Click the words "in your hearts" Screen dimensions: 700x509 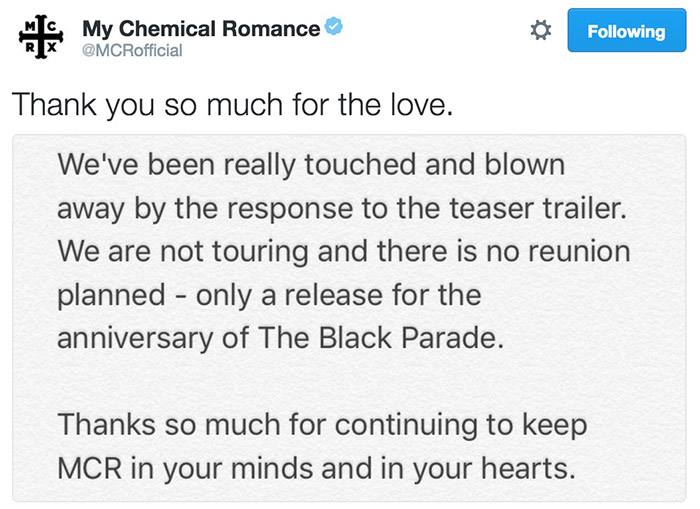[500, 467]
